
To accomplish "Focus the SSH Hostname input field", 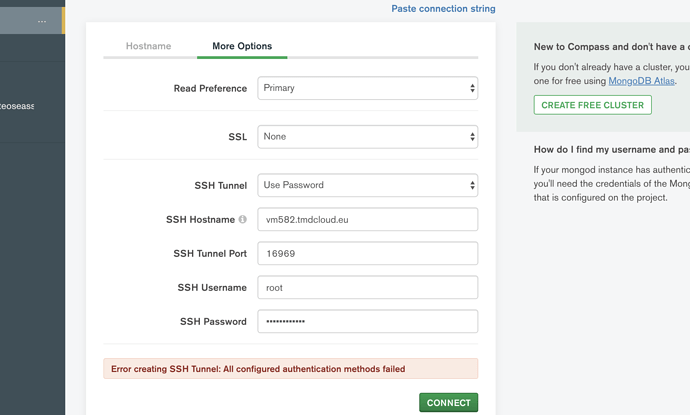I will click(367, 219).
